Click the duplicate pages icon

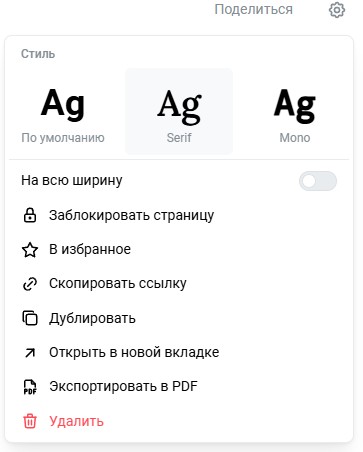[x=30, y=318]
